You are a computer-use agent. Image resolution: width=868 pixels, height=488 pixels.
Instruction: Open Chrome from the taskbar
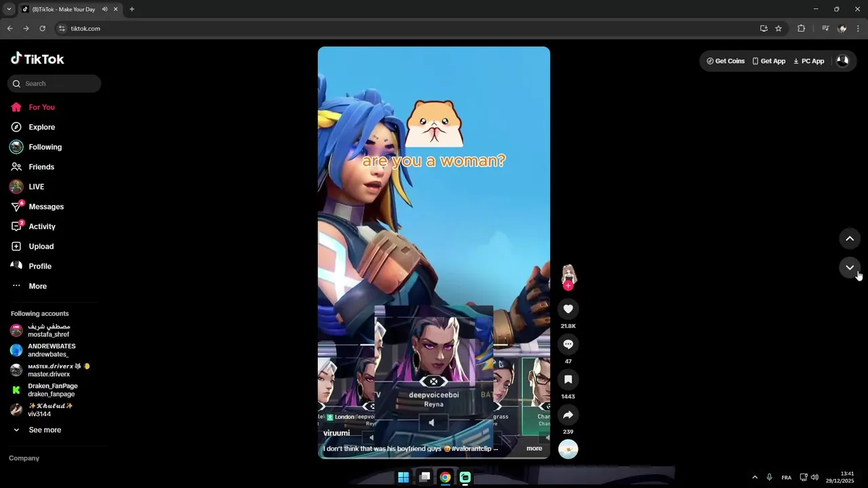tap(445, 477)
